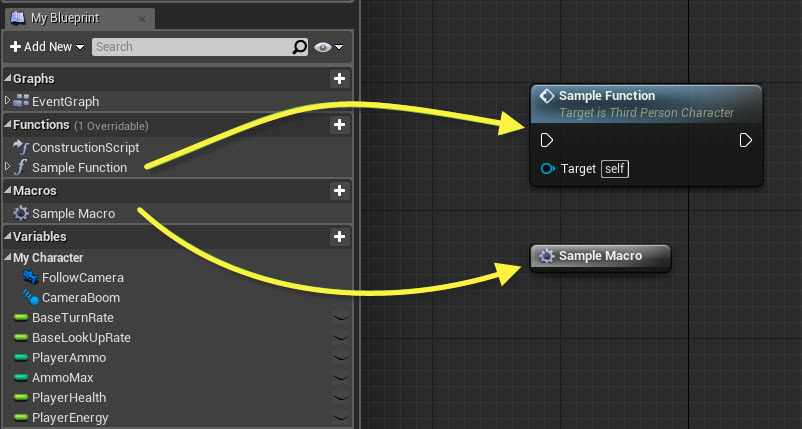
Task: Add a new variable with plus button
Action: click(339, 237)
